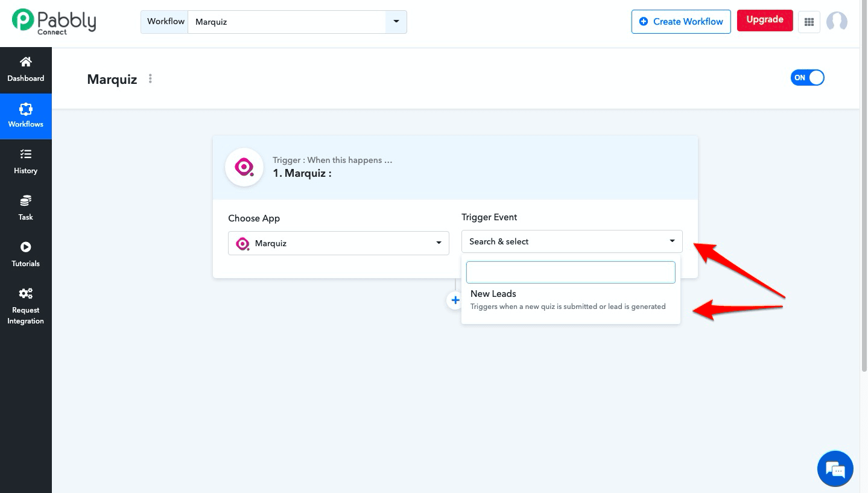This screenshot has width=868, height=493.
Task: Open the History sidebar item
Action: click(26, 162)
